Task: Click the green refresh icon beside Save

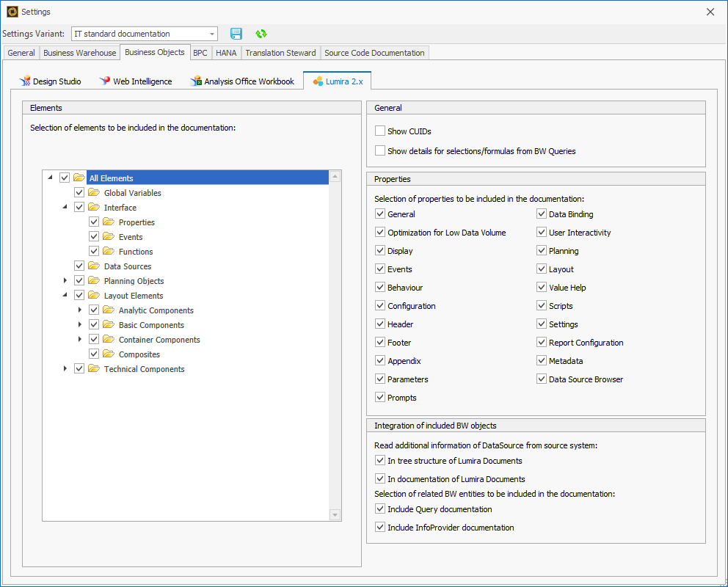Action: click(x=261, y=33)
